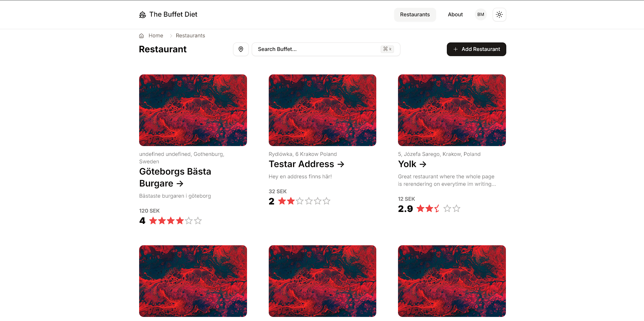Click the arrow icon next to Testar Address
This screenshot has height=321, width=644.
click(341, 164)
